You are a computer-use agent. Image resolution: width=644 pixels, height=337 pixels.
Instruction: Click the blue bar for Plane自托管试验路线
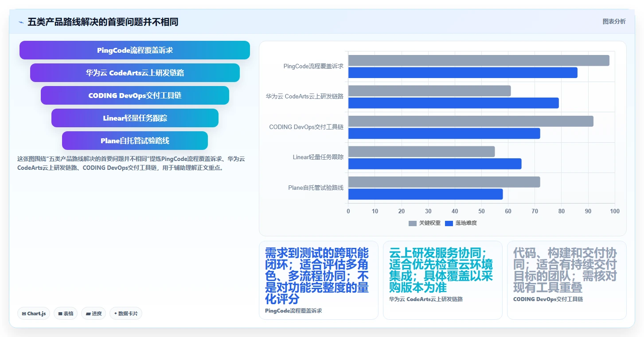pyautogui.click(x=425, y=194)
